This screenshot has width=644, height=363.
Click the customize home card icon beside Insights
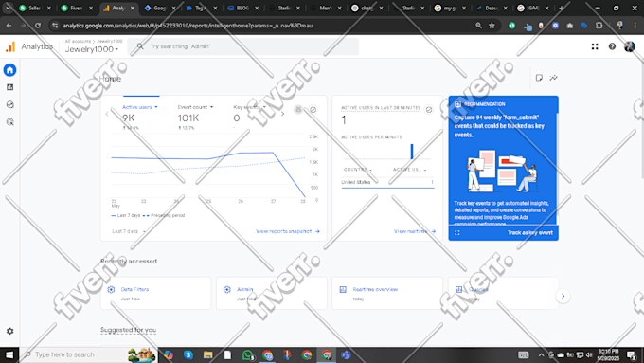[539, 78]
